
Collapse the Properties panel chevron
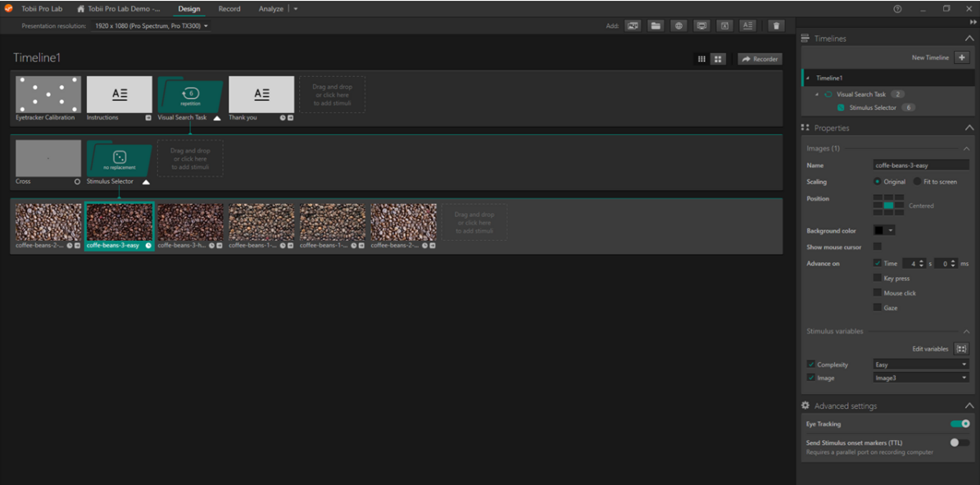point(969,128)
